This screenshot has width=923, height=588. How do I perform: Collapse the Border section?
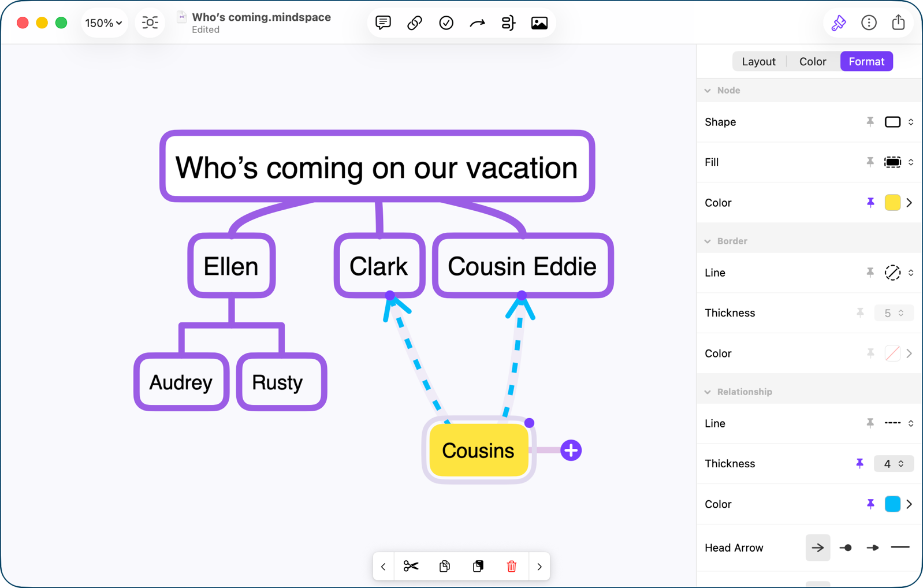coord(708,241)
